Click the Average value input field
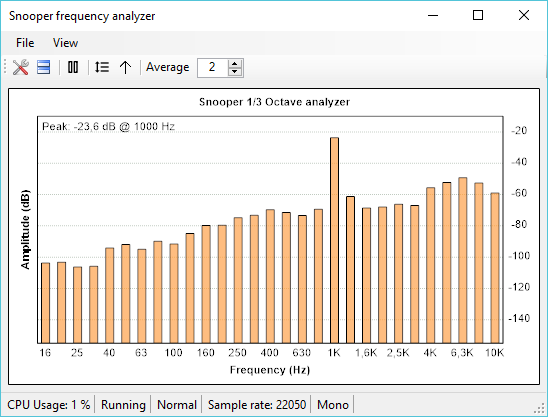Screen dimensions: 548x417 (212, 67)
